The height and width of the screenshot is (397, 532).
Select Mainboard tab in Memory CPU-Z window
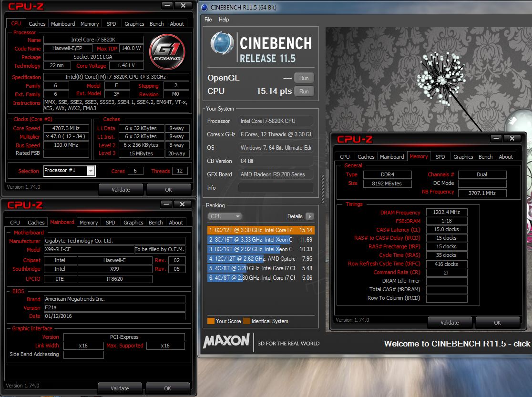click(x=392, y=157)
